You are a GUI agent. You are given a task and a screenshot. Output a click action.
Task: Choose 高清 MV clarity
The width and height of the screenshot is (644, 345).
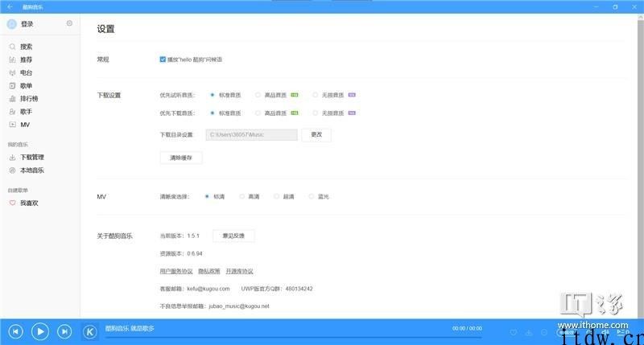(x=242, y=197)
